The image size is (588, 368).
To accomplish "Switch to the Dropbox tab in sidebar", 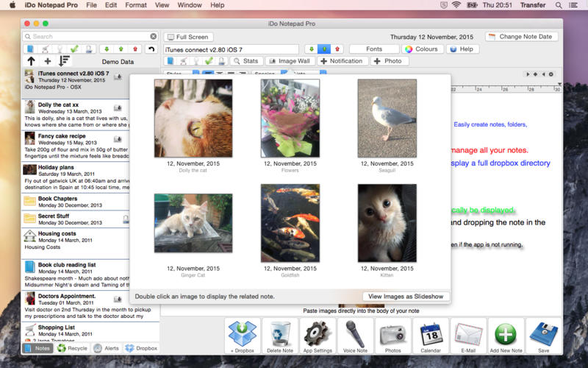I will point(141,348).
